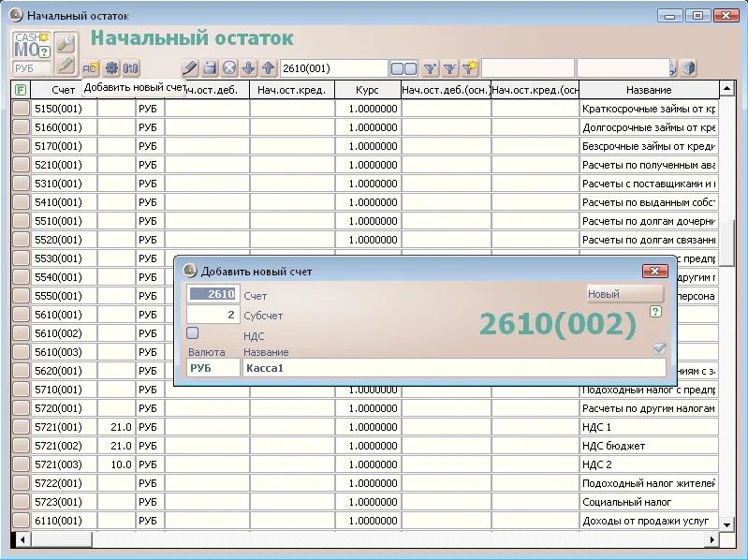Open the Валюта РУБ field in dialog
The image size is (748, 560).
(213, 368)
